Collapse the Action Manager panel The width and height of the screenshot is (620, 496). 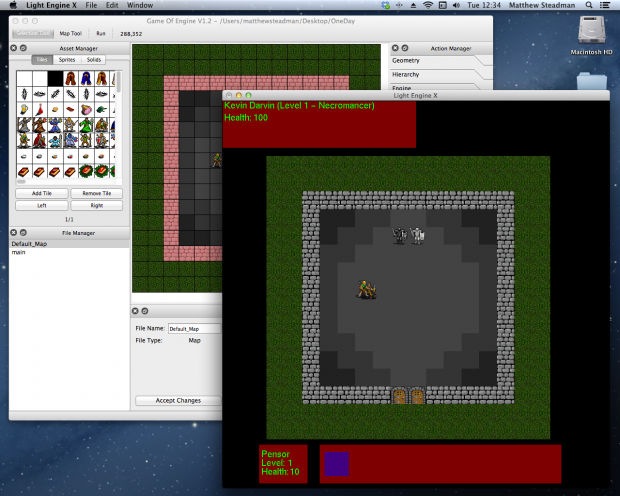(x=405, y=48)
